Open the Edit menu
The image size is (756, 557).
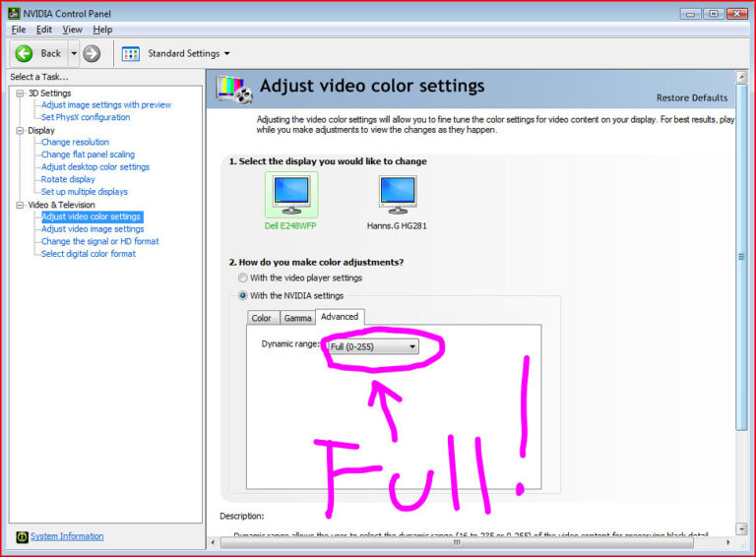pos(44,30)
